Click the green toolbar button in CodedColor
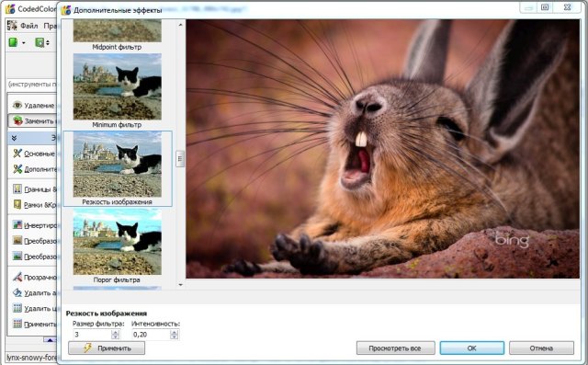 13,42
